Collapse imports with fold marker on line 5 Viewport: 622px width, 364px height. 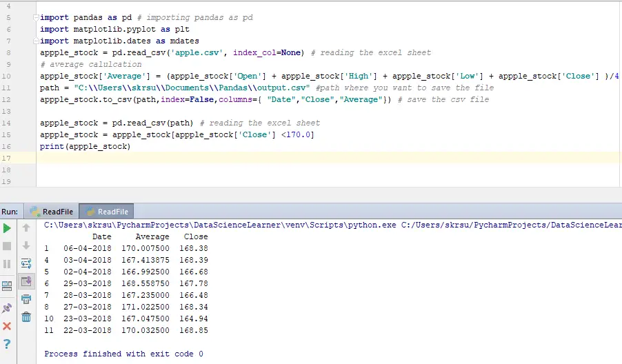[x=36, y=17]
